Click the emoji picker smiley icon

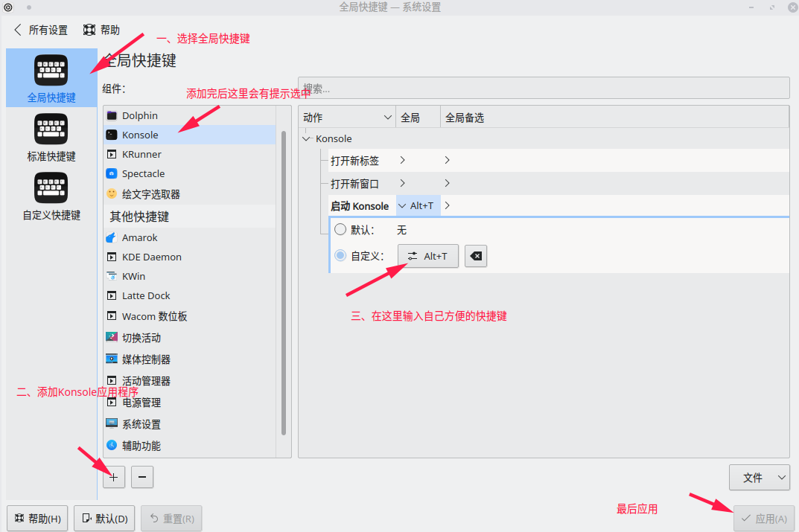[x=112, y=194]
